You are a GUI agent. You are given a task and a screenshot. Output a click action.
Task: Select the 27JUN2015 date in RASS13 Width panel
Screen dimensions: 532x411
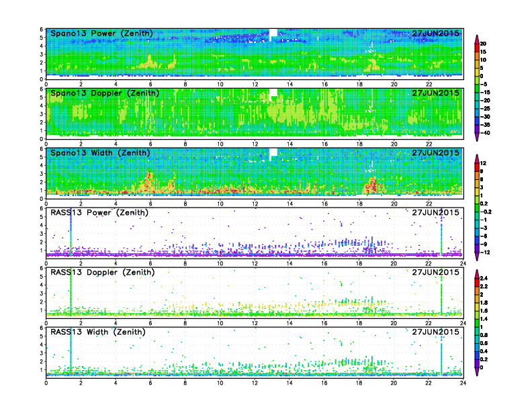[436, 332]
